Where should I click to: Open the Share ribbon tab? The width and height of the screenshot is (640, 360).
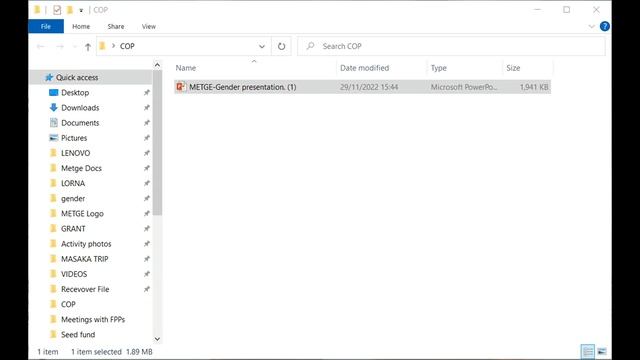116,27
